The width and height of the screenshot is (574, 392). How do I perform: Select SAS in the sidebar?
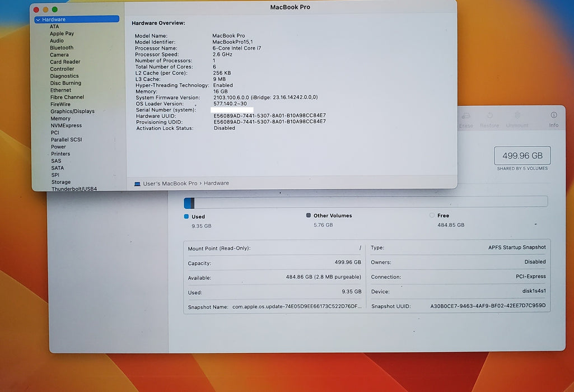click(56, 161)
